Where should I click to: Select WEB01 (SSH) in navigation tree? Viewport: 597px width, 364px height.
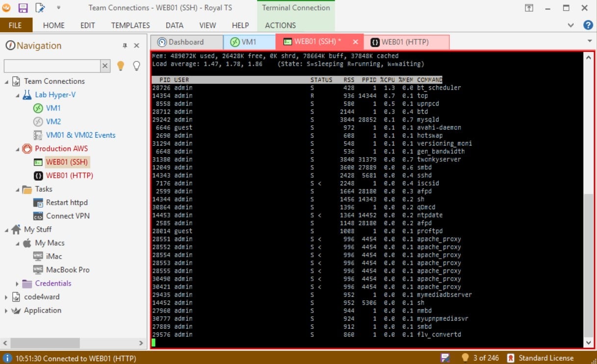[x=67, y=162]
